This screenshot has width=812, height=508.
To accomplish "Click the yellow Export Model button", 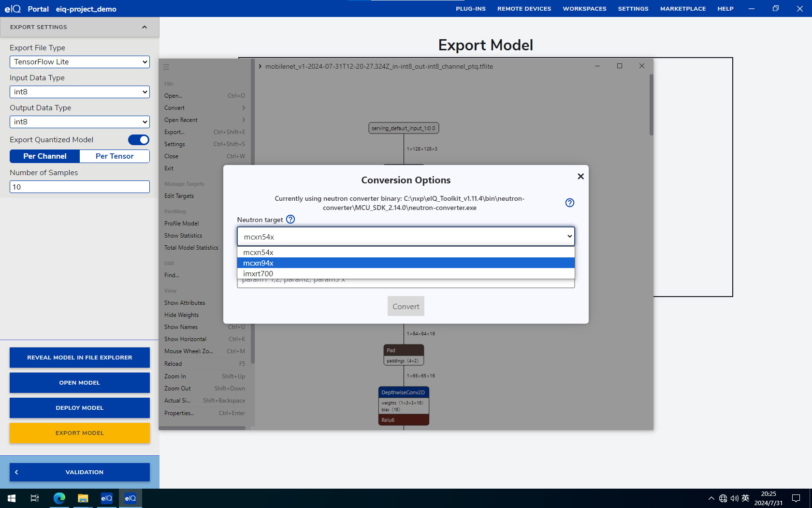I will (x=80, y=433).
